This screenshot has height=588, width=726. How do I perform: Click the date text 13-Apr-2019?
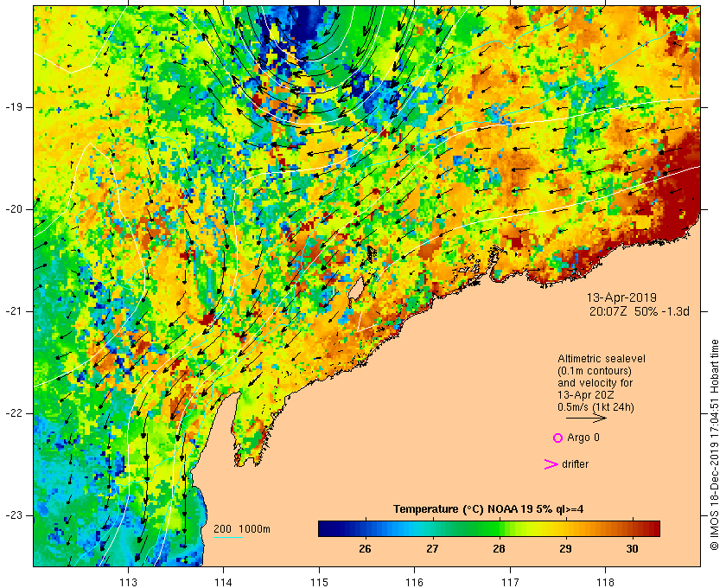click(621, 297)
